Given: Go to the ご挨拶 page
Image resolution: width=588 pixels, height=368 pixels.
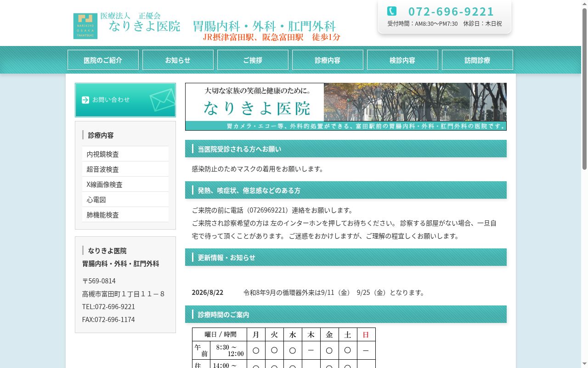Looking at the screenshot, I should click(253, 60).
